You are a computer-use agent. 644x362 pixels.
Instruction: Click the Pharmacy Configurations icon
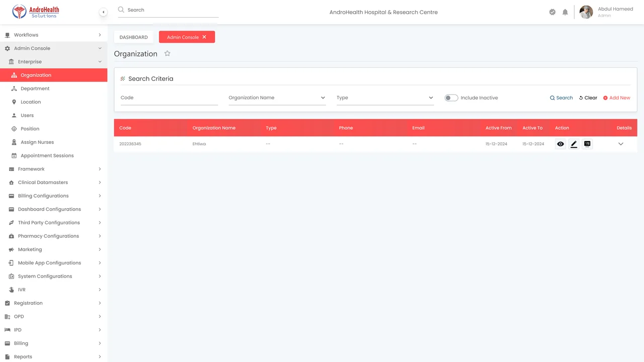[12, 236]
